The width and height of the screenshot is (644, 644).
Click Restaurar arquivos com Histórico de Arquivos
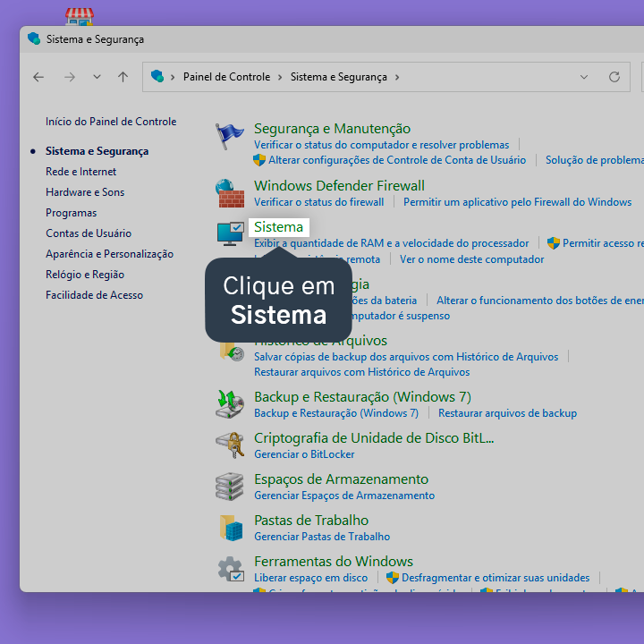coord(362,372)
